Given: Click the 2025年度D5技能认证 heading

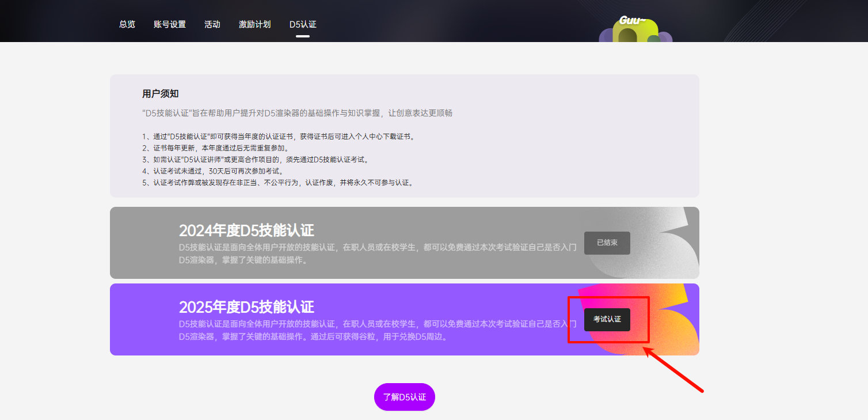Looking at the screenshot, I should (x=246, y=307).
